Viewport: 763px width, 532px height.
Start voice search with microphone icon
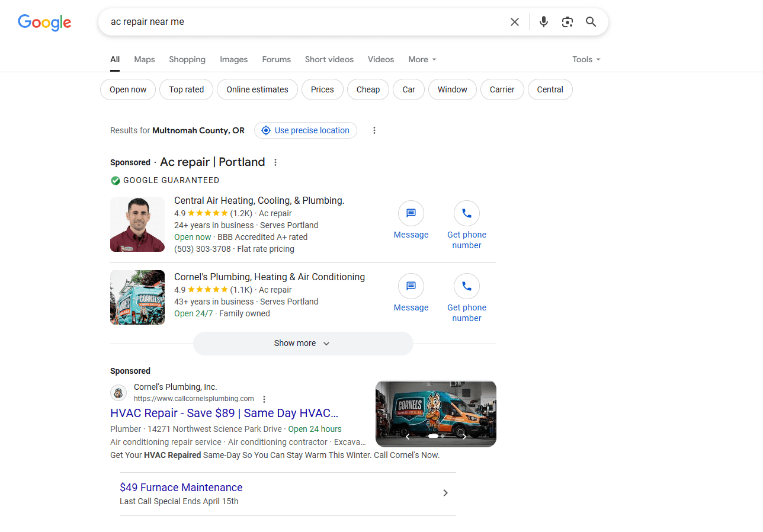[544, 22]
